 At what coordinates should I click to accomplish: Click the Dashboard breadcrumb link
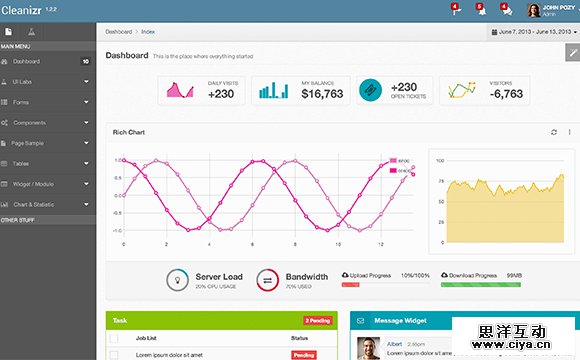pyautogui.click(x=118, y=32)
